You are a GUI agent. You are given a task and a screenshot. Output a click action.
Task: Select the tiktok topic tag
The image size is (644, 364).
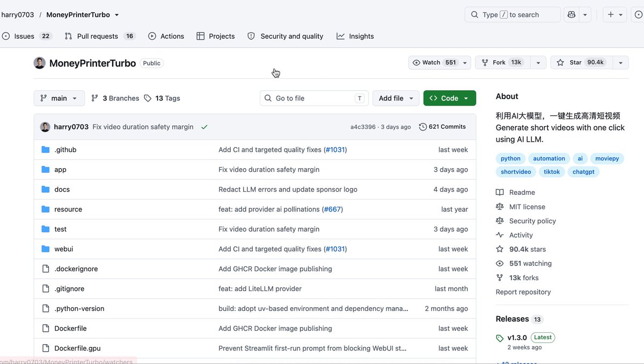[x=551, y=172]
